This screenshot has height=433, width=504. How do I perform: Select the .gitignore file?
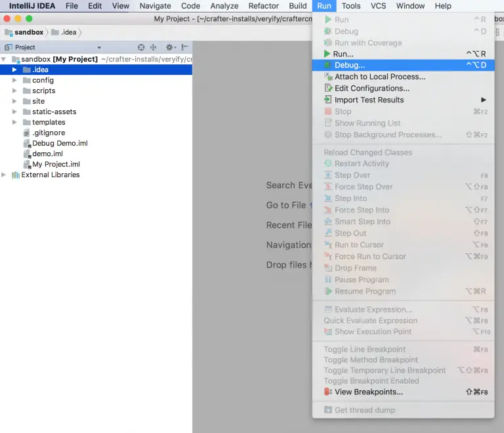click(48, 133)
